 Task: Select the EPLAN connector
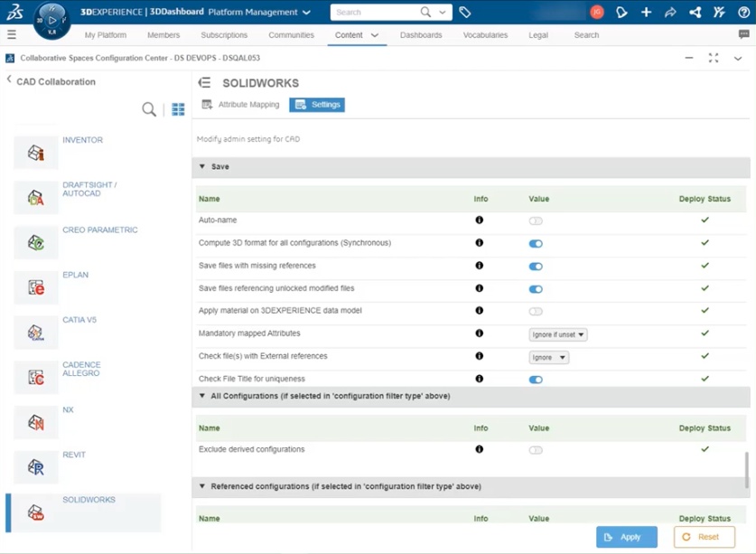[36, 287]
